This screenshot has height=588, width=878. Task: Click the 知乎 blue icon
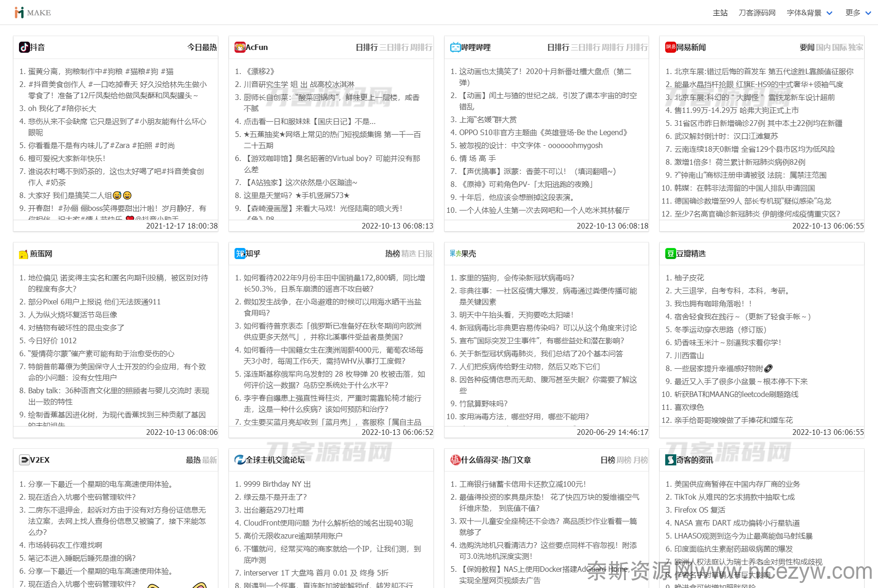(x=240, y=254)
